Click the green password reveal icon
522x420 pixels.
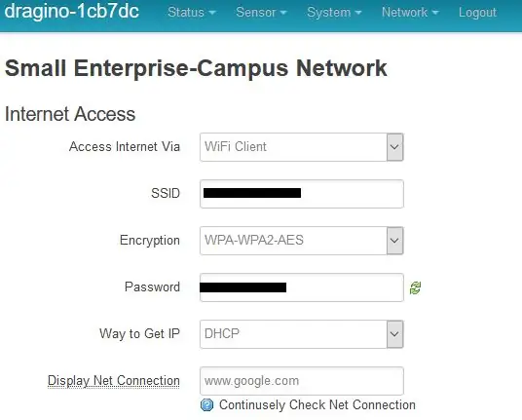pos(415,287)
